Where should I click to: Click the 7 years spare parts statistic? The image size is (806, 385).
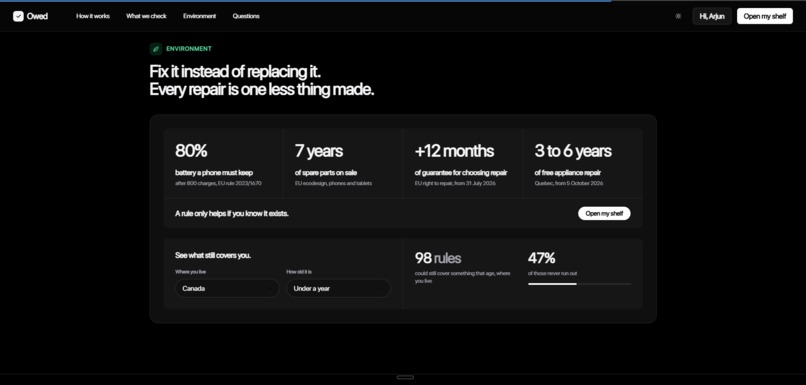tap(319, 151)
